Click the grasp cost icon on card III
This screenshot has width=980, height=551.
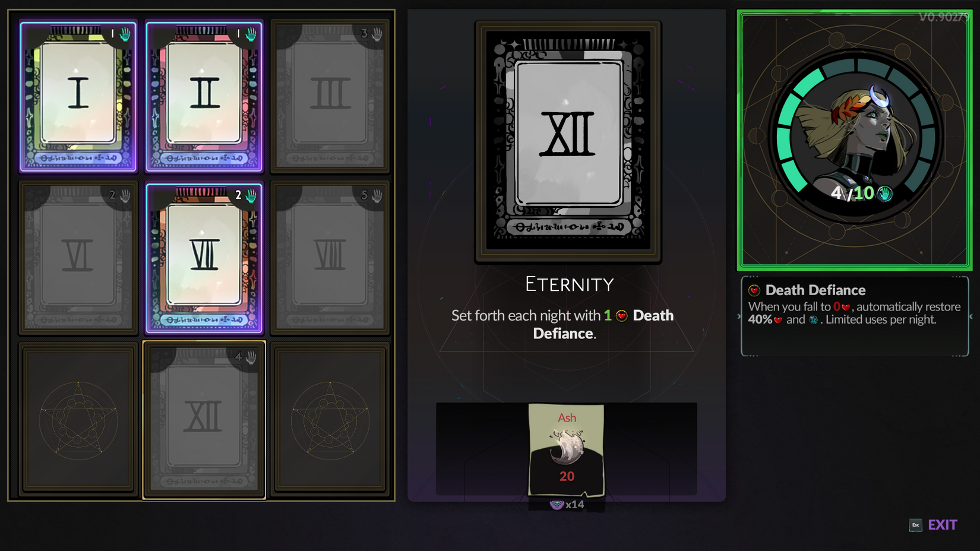pyautogui.click(x=377, y=34)
